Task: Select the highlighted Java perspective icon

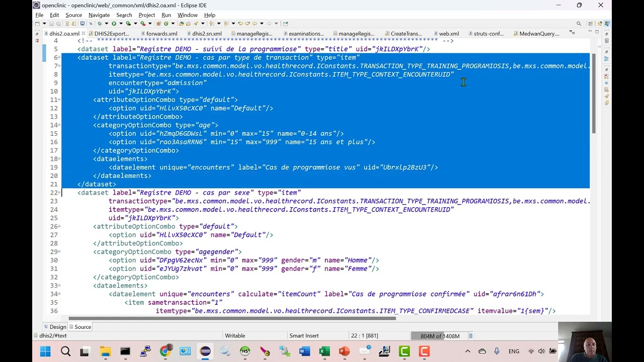Action: click(607, 23)
